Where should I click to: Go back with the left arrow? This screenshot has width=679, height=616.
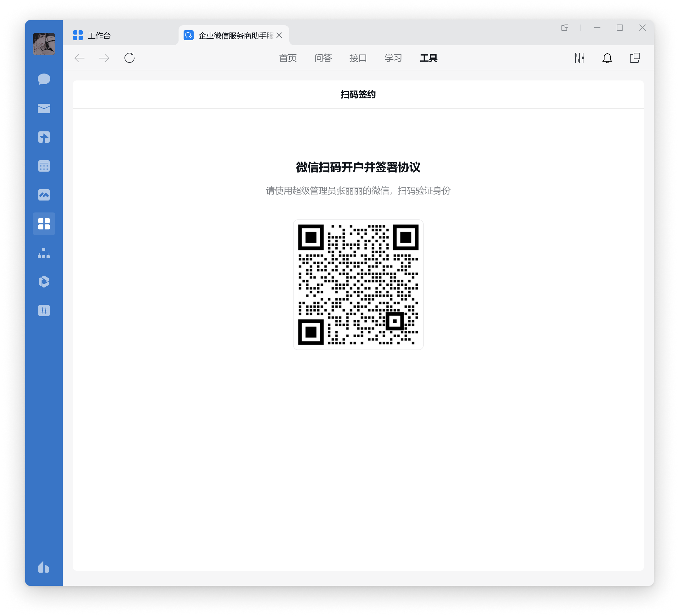coord(80,58)
